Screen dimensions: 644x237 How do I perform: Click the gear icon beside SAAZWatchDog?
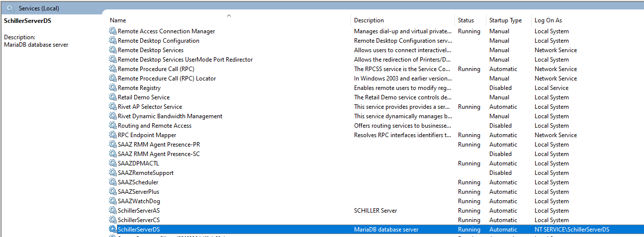(x=113, y=201)
